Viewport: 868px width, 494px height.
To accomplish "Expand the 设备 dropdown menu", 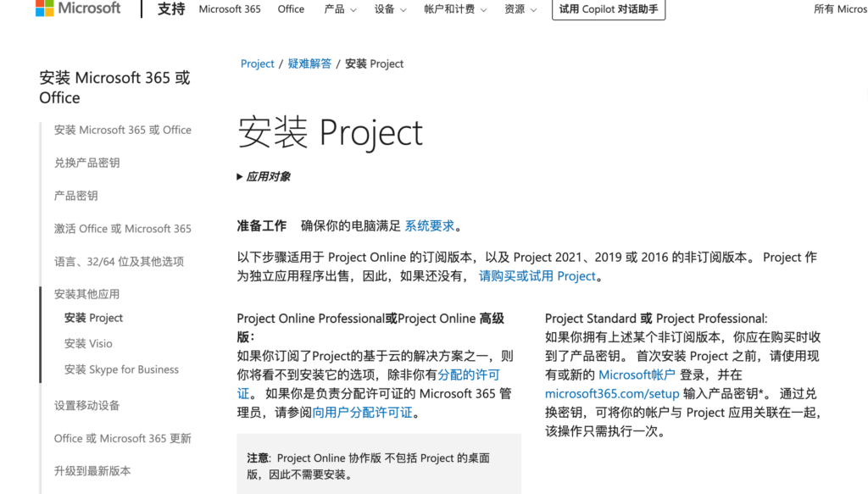I will [390, 9].
